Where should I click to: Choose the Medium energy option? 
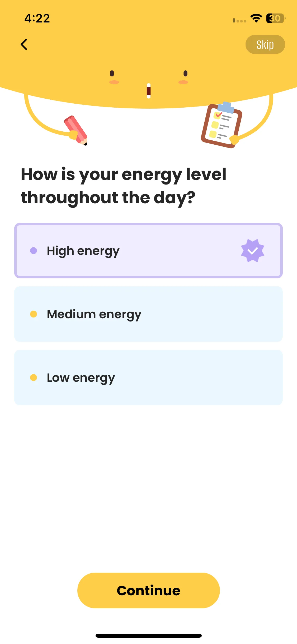click(x=148, y=314)
